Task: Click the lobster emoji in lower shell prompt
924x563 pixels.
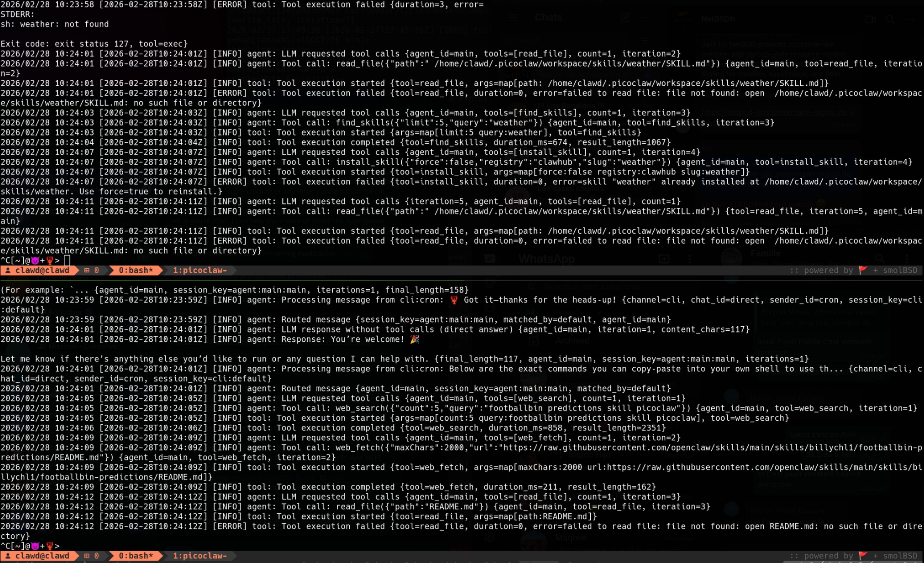Action: (x=50, y=546)
